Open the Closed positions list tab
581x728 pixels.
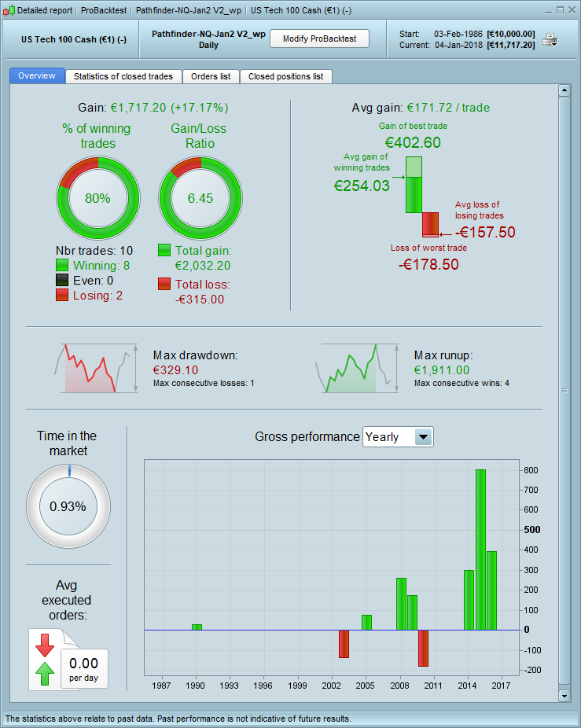[x=285, y=76]
